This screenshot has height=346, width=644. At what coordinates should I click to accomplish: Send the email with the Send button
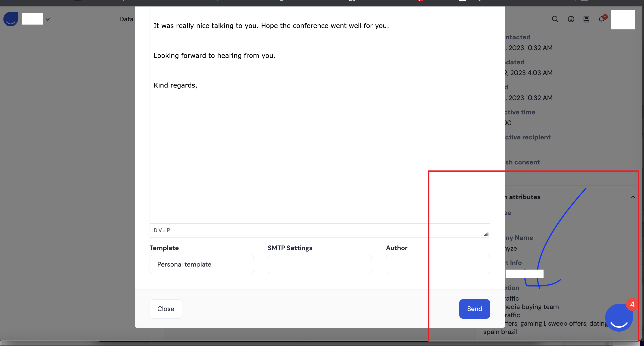coord(475,309)
